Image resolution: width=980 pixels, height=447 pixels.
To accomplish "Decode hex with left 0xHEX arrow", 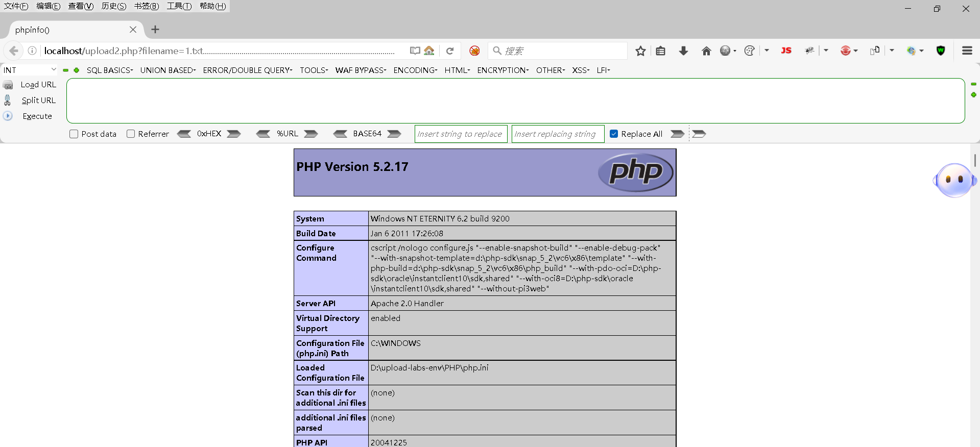I will pos(184,134).
